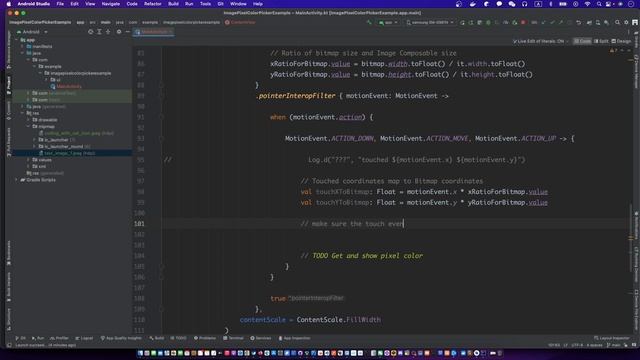Open the app run configuration dropdown

click(388, 22)
